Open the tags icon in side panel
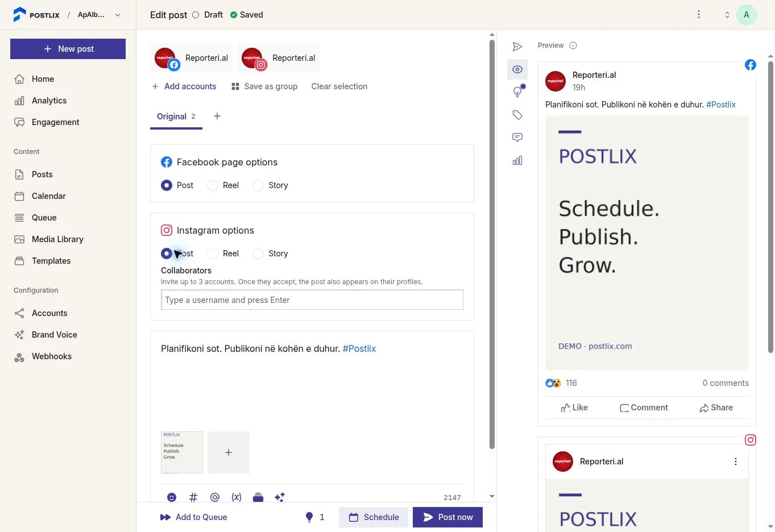 click(x=517, y=115)
